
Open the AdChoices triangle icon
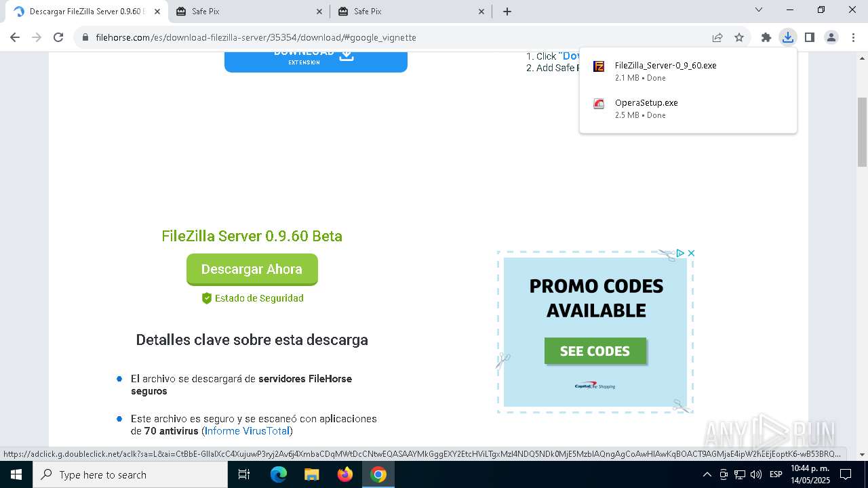pos(680,253)
